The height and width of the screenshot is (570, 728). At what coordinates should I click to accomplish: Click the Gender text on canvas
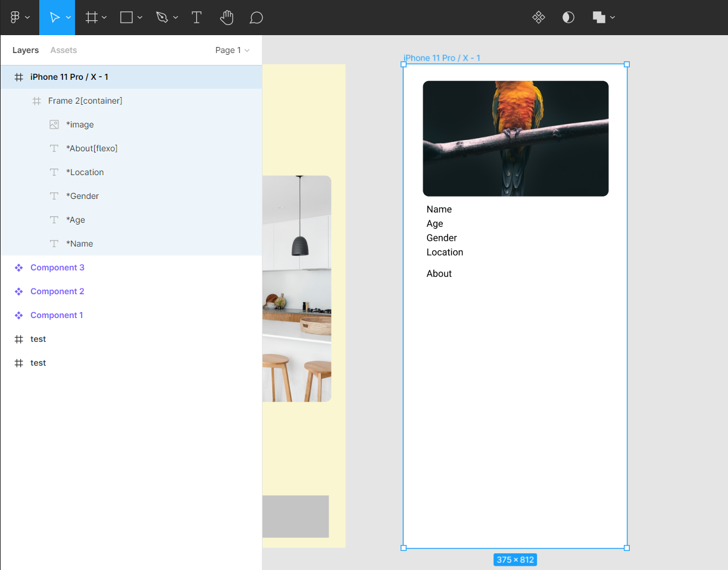[442, 238]
